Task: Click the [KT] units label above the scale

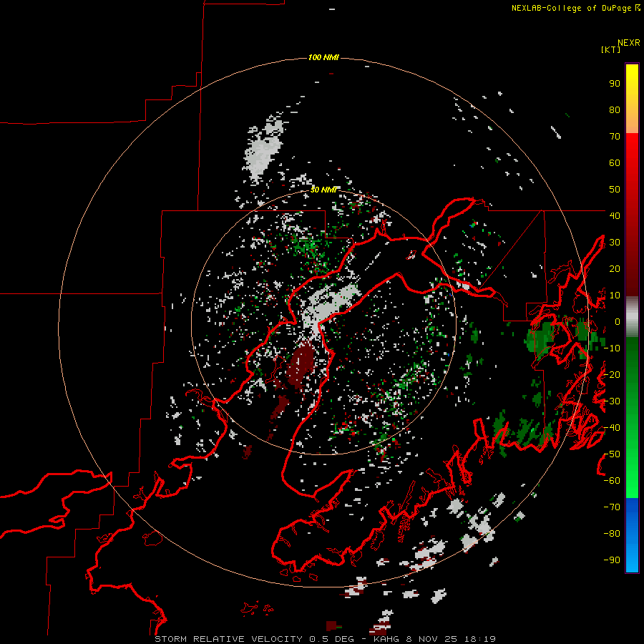Action: [x=610, y=49]
